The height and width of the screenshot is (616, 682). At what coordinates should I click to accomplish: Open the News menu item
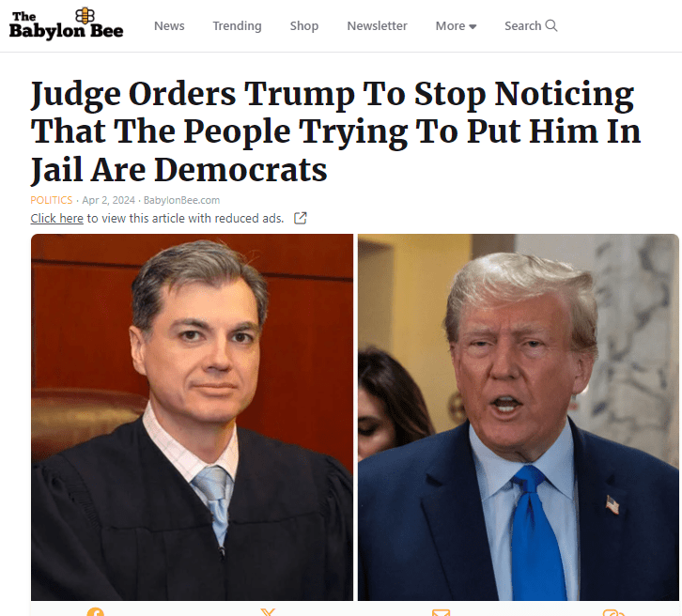pos(169,26)
